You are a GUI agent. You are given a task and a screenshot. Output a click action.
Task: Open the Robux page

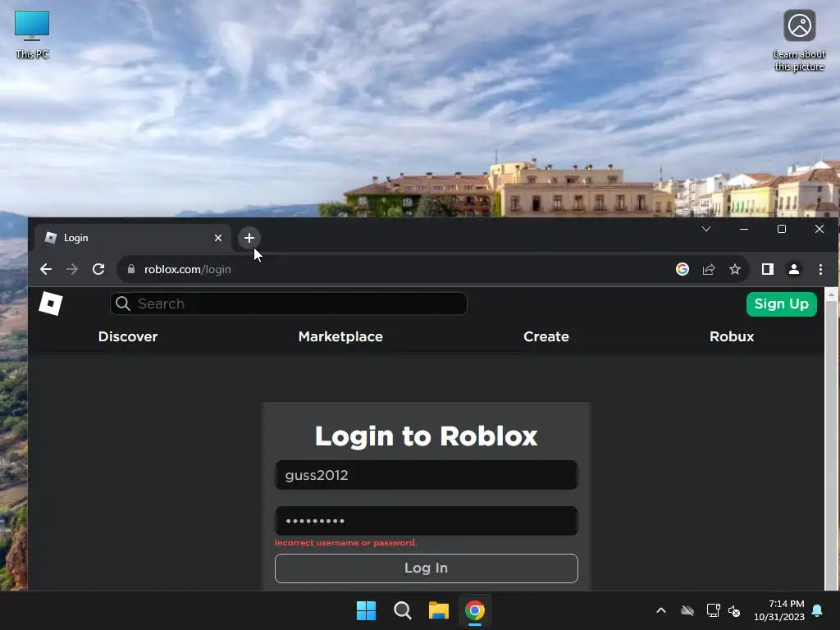click(x=732, y=336)
